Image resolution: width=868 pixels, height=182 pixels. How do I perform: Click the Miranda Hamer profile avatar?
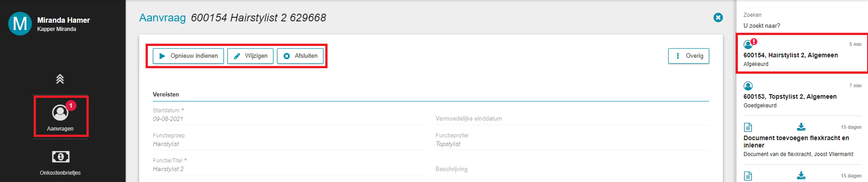[20, 23]
